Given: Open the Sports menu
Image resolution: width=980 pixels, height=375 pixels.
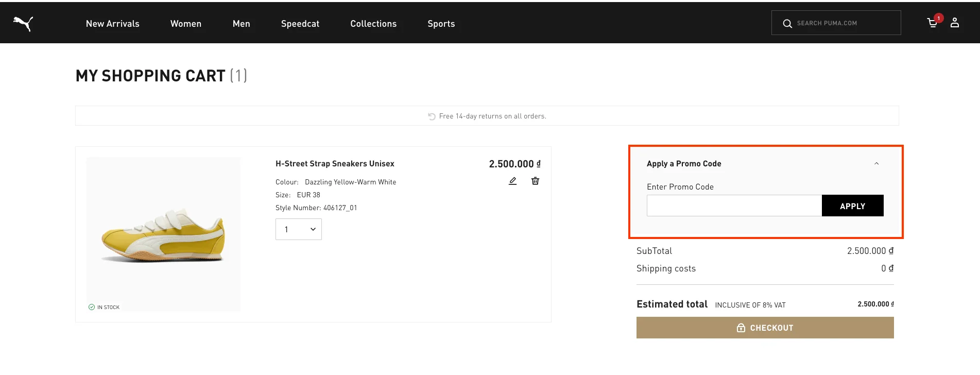Looking at the screenshot, I should 441,24.
